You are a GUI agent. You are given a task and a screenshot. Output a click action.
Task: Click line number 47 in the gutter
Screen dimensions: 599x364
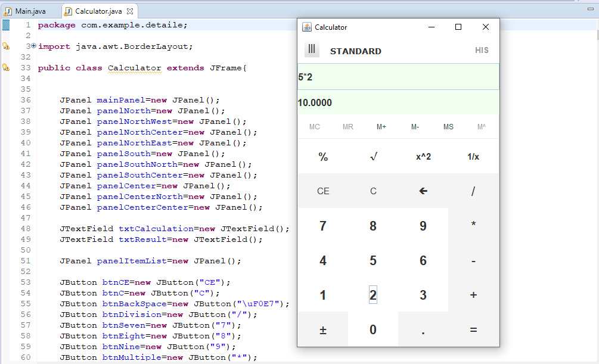click(x=26, y=217)
